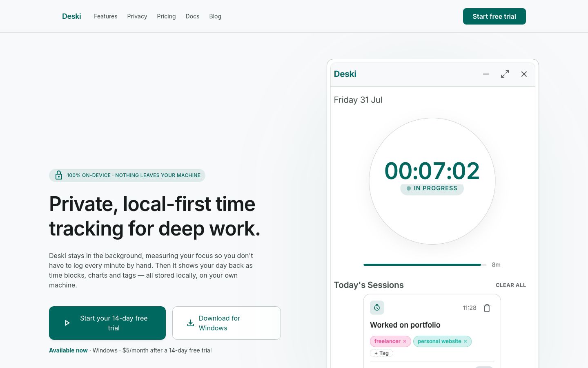The height and width of the screenshot is (368, 588).
Task: Click the 00:07:02 timer display
Action: (x=432, y=171)
